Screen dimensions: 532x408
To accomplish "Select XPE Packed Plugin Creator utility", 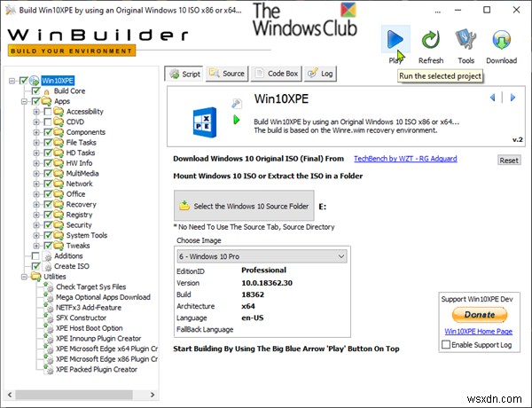I will pyautogui.click(x=97, y=369).
